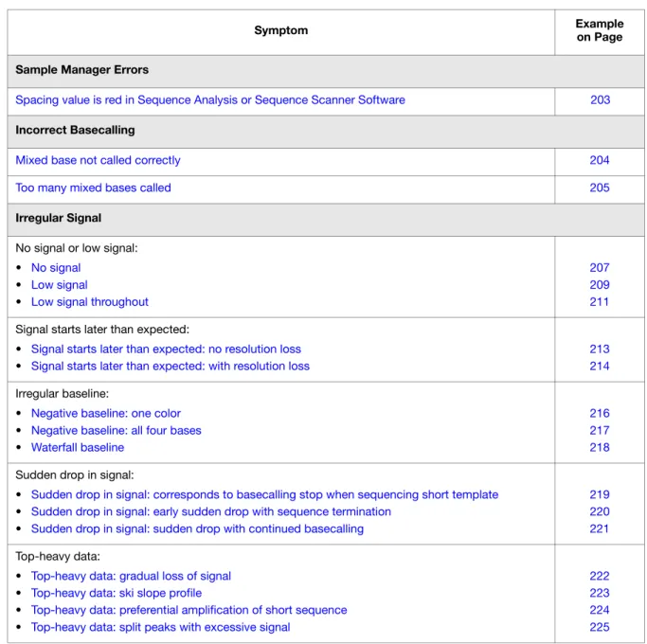Go to page 207 reference
Screen dimensions: 647x644
pos(600,268)
